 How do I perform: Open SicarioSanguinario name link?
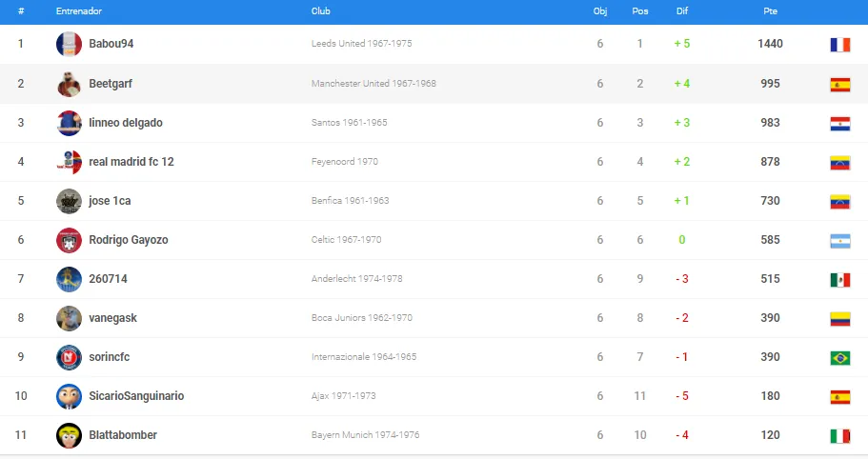pos(136,396)
